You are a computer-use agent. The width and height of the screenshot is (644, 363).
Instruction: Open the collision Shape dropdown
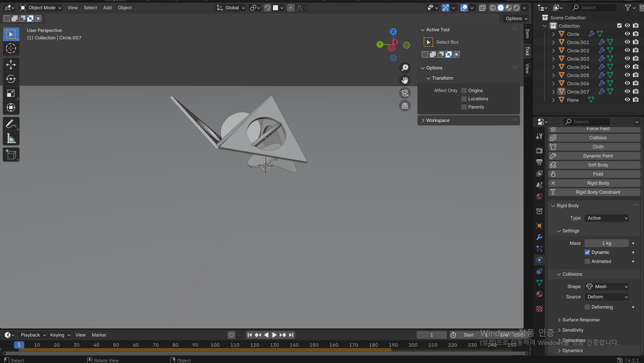click(x=606, y=287)
